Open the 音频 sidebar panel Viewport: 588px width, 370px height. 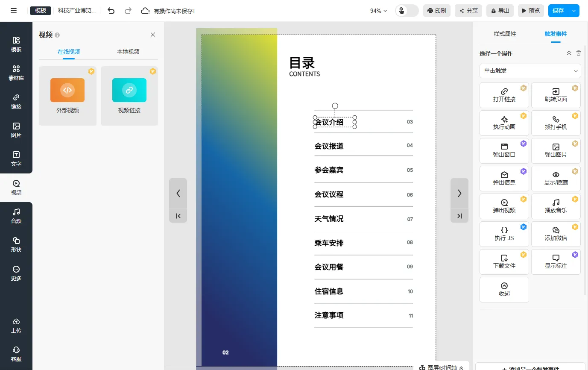16,216
